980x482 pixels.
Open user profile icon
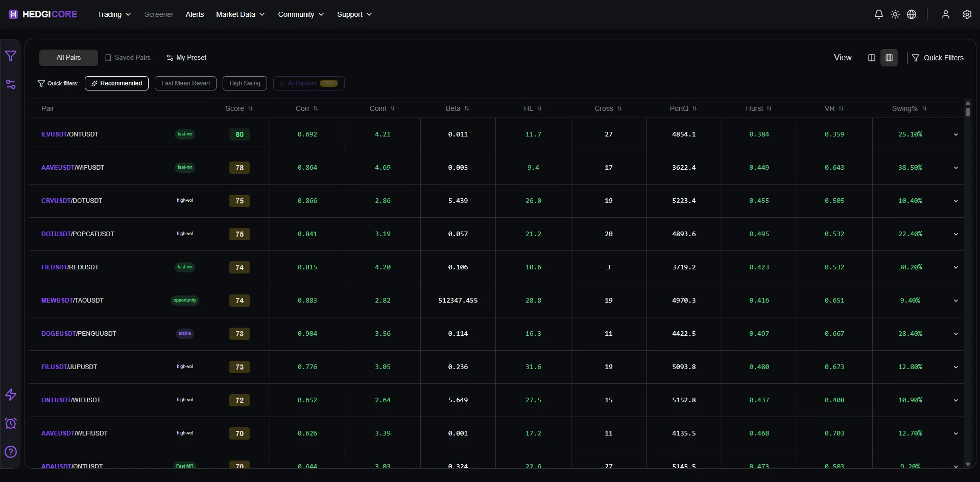(945, 14)
